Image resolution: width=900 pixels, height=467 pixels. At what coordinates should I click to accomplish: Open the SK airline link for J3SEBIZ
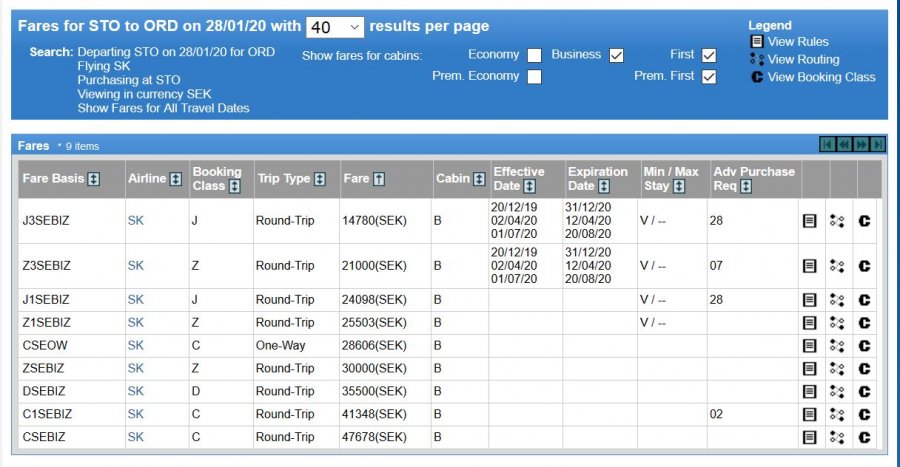135,221
